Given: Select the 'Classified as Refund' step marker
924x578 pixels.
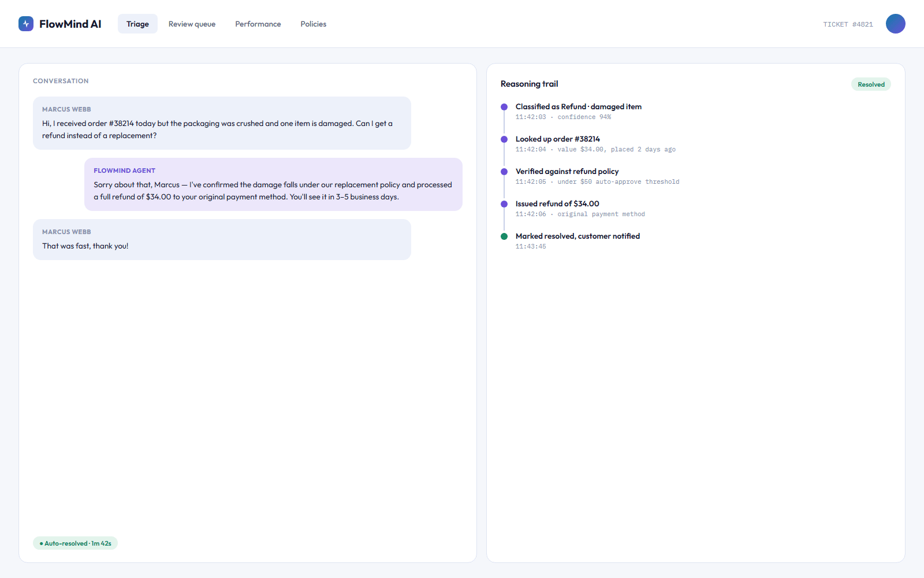Looking at the screenshot, I should coord(504,107).
